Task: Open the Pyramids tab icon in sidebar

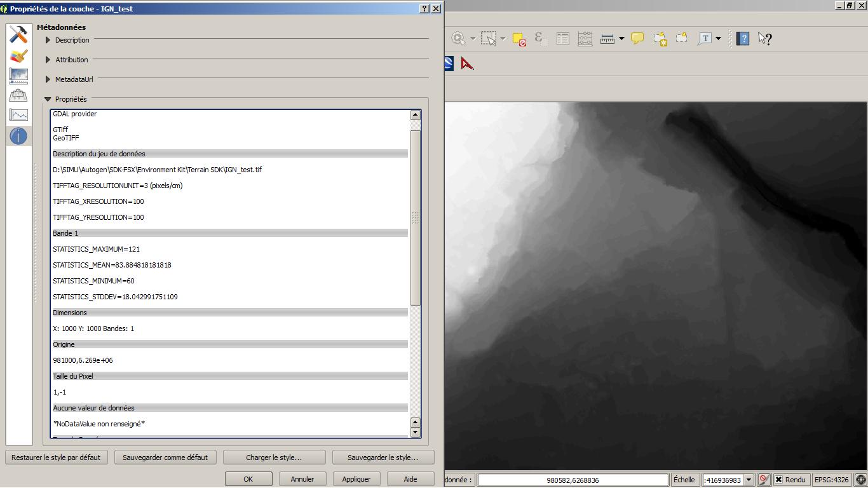Action: click(x=18, y=95)
